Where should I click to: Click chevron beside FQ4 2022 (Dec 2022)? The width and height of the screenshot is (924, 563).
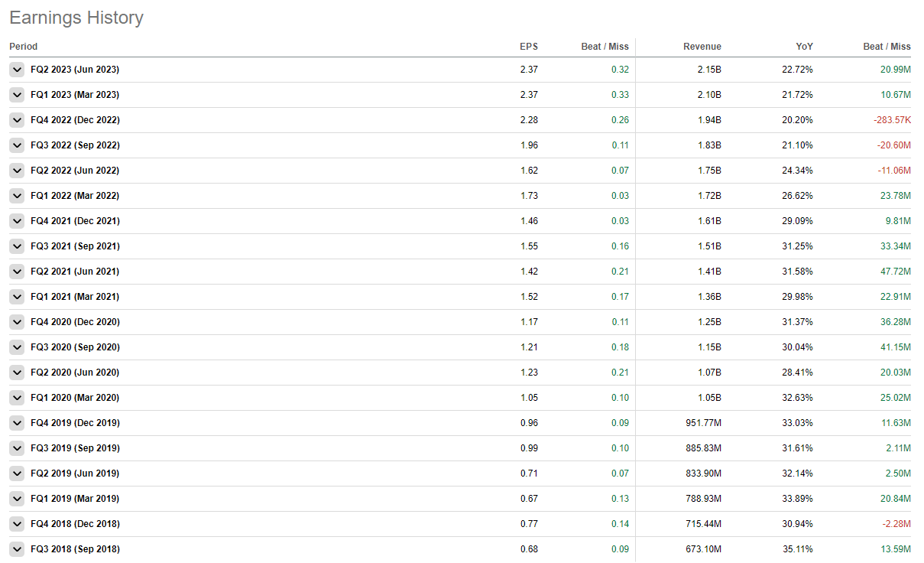tap(17, 120)
